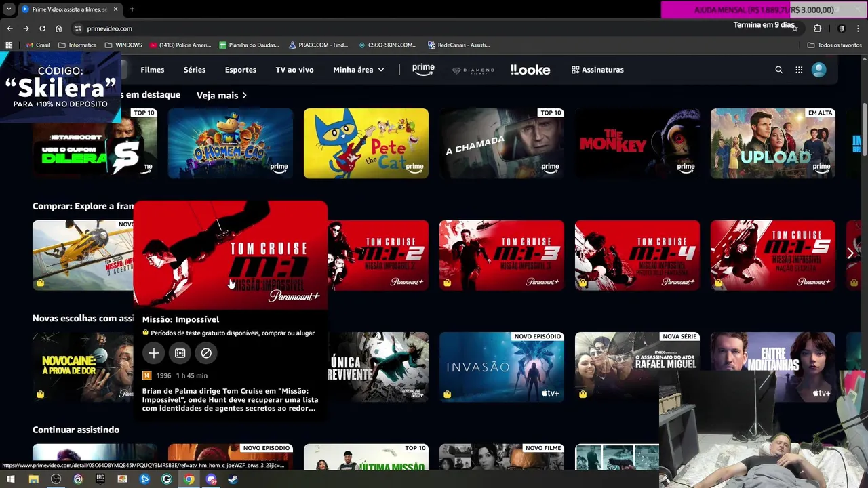
Task: Go to the Prime logo channel
Action: pos(423,70)
